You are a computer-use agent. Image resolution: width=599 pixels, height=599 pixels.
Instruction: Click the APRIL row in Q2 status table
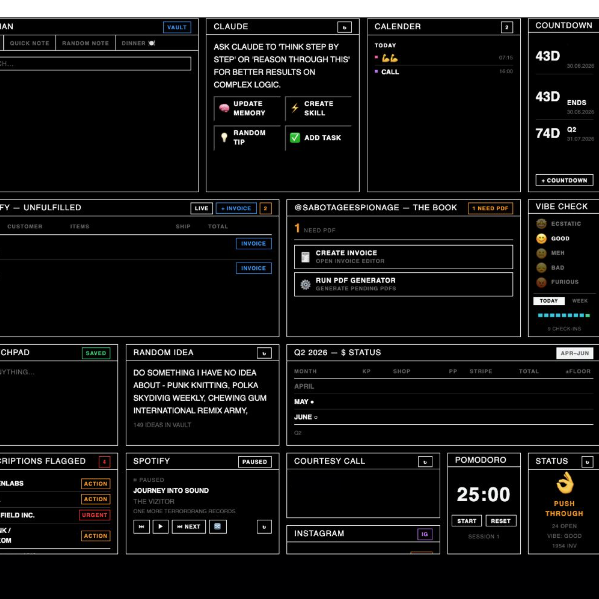click(x=443, y=387)
